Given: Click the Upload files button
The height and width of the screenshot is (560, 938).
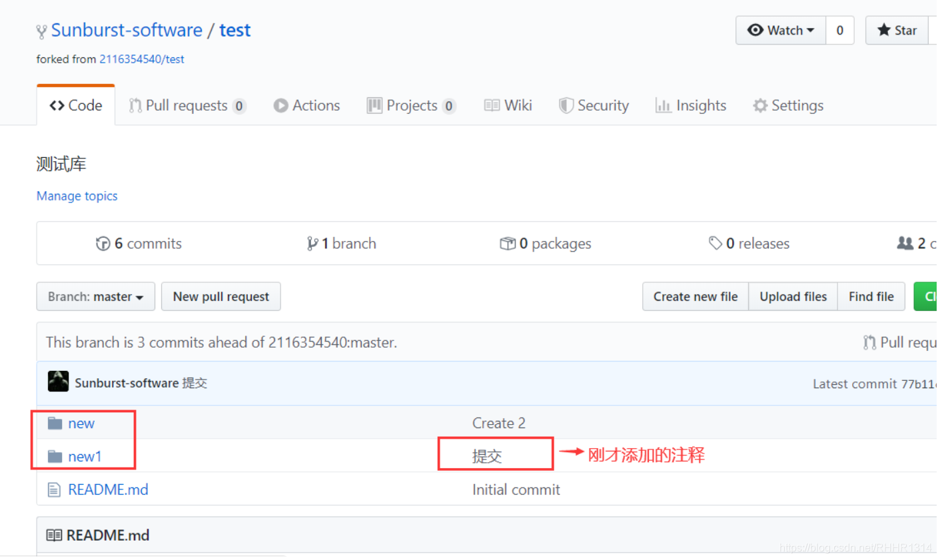Looking at the screenshot, I should tap(793, 296).
